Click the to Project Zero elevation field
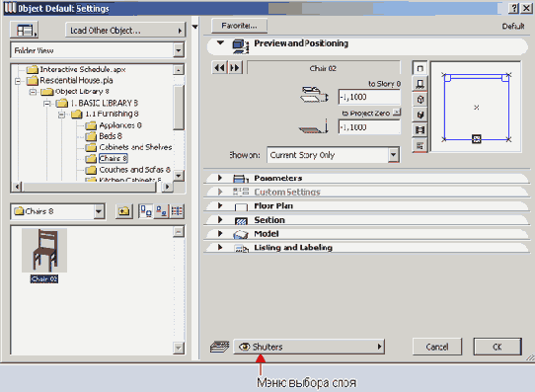The height and width of the screenshot is (392, 535). 369,127
